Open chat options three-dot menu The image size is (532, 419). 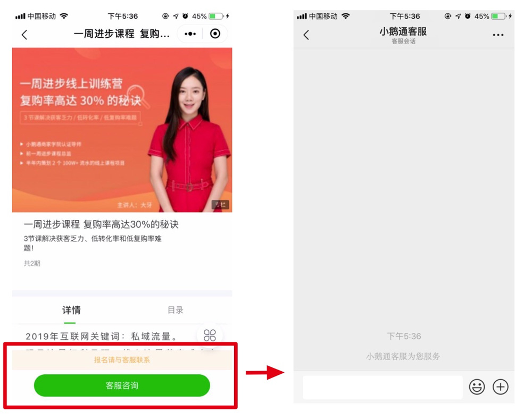click(x=498, y=35)
